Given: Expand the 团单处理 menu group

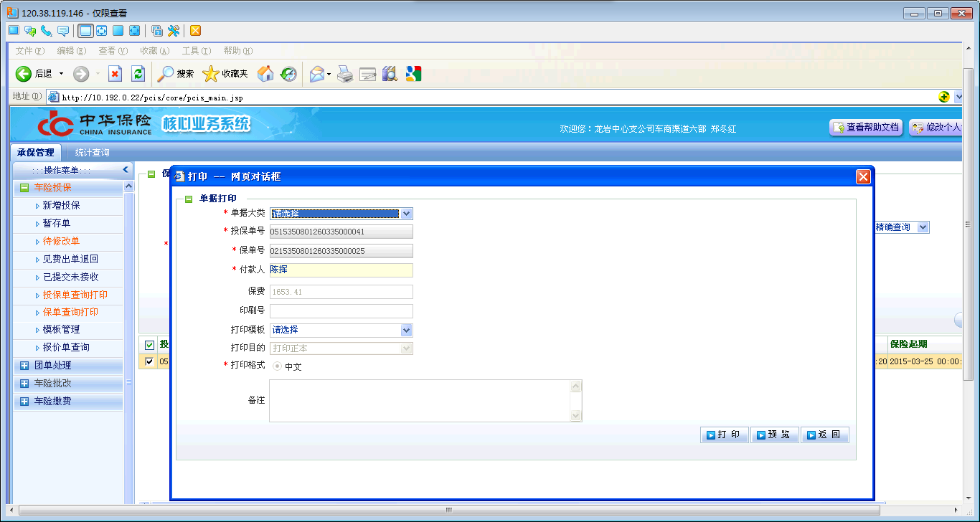Looking at the screenshot, I should tap(24, 366).
